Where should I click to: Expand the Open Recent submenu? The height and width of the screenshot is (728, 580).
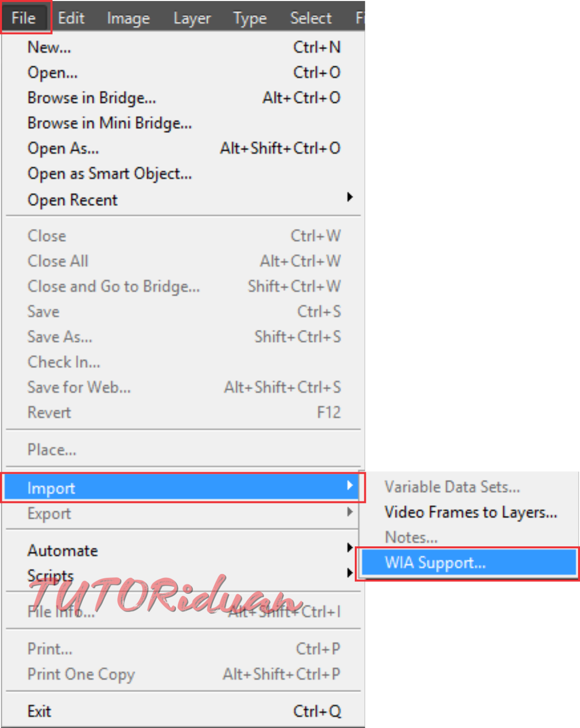183,200
